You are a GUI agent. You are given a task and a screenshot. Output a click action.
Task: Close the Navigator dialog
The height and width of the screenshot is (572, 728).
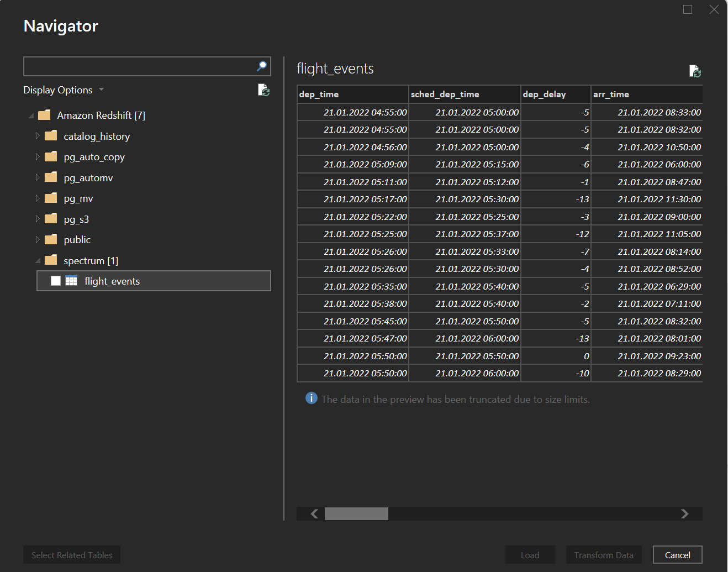(714, 9)
